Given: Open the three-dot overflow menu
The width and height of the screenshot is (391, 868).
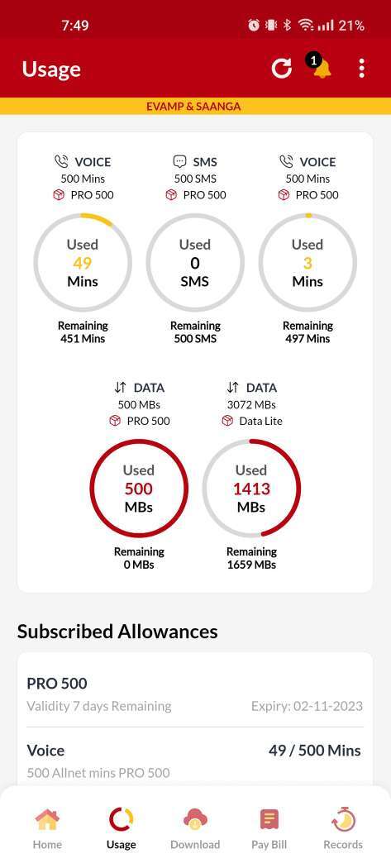Looking at the screenshot, I should [x=361, y=69].
